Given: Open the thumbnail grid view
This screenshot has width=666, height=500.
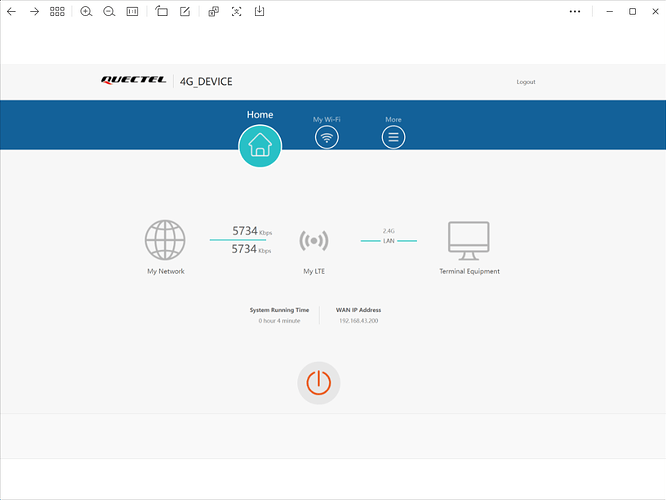Looking at the screenshot, I should [57, 11].
